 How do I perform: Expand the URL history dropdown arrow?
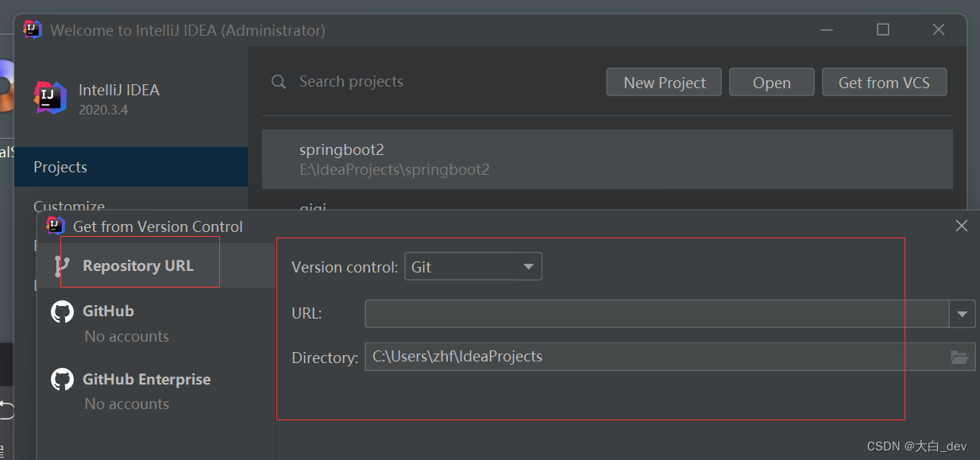pyautogui.click(x=963, y=314)
